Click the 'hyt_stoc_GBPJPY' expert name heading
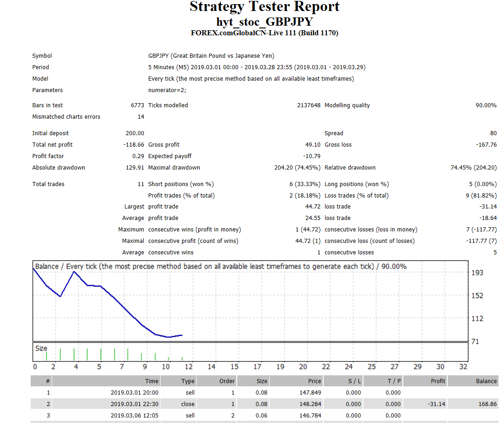This screenshot has width=504, height=423. pyautogui.click(x=265, y=22)
